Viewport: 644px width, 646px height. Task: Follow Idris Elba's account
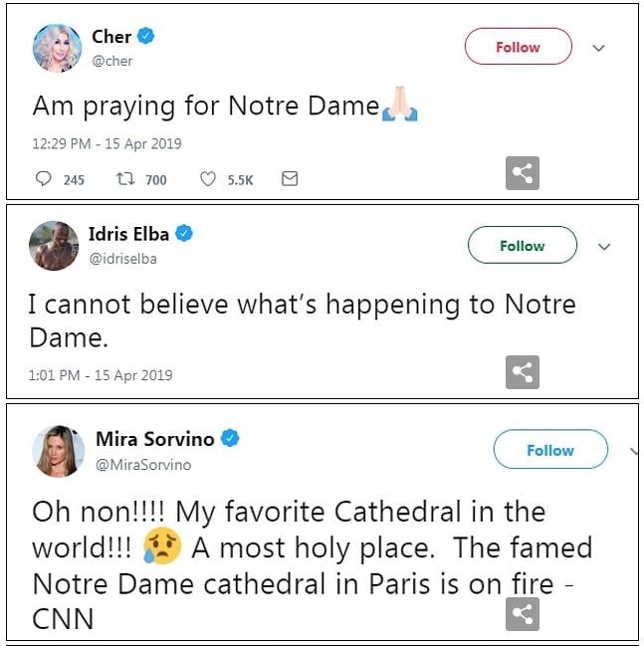coord(522,245)
